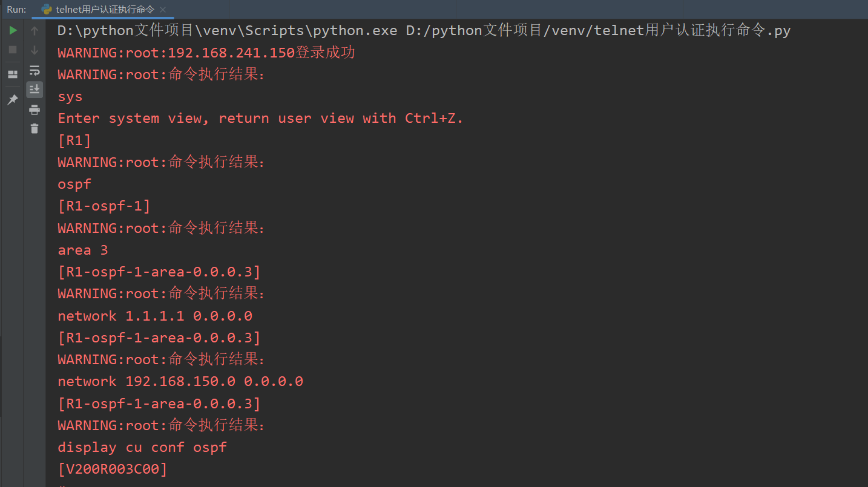Toggle soft-wrap for console lines

coord(35,70)
